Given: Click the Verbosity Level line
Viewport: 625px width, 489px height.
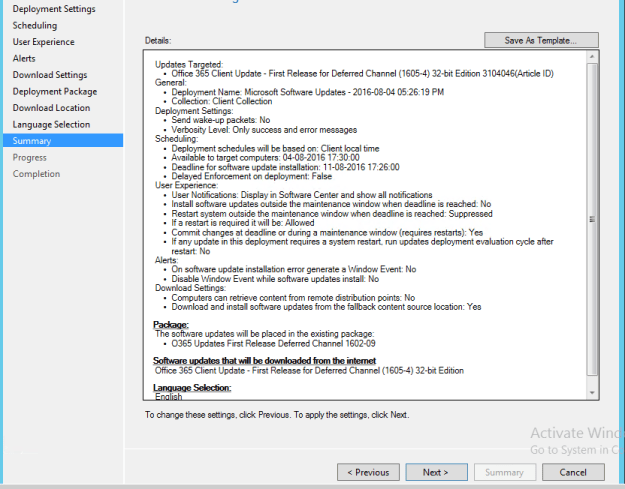Looking at the screenshot, I should pyautogui.click(x=264, y=130).
